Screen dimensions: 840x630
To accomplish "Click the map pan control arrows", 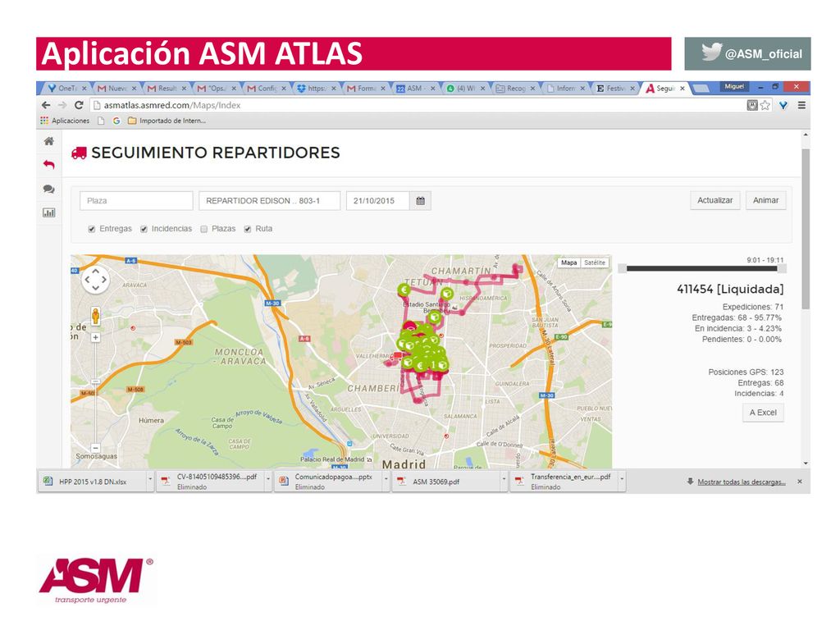I will point(95,279).
